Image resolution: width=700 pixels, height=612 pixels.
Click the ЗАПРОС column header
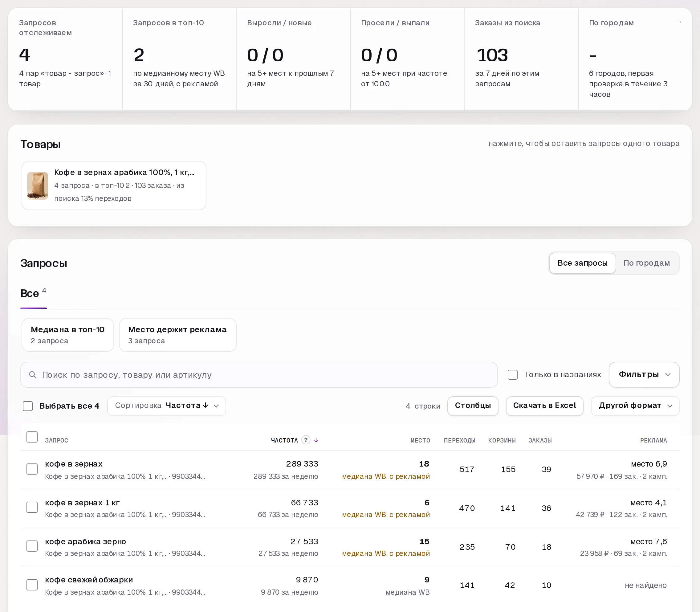(57, 440)
